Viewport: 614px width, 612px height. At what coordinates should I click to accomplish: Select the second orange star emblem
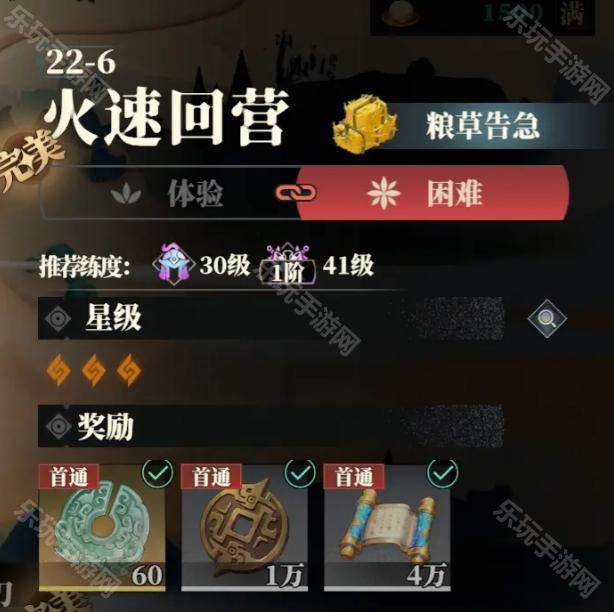[94, 370]
